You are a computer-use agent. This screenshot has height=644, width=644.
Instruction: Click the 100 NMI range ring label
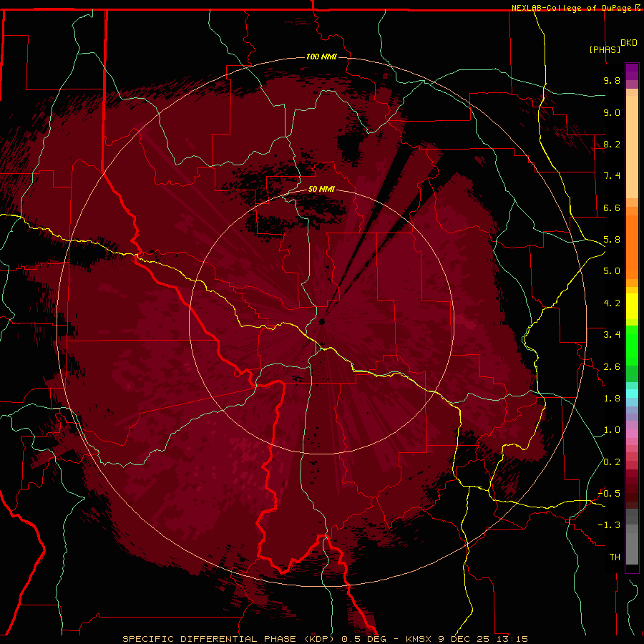point(321,57)
